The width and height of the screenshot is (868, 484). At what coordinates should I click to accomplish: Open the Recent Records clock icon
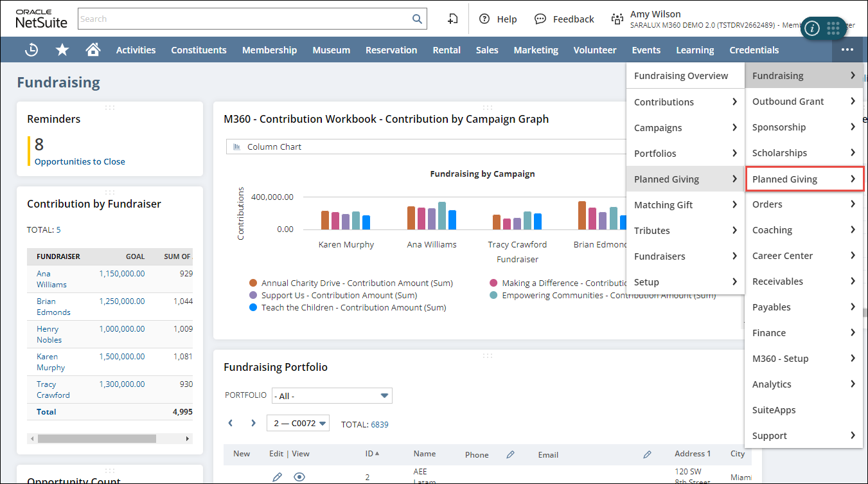point(31,50)
